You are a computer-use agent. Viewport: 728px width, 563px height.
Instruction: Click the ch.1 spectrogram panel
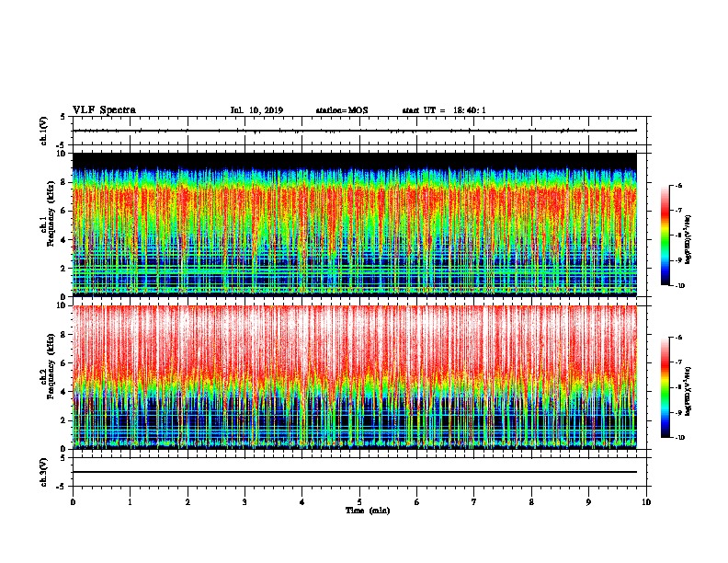click(x=355, y=224)
